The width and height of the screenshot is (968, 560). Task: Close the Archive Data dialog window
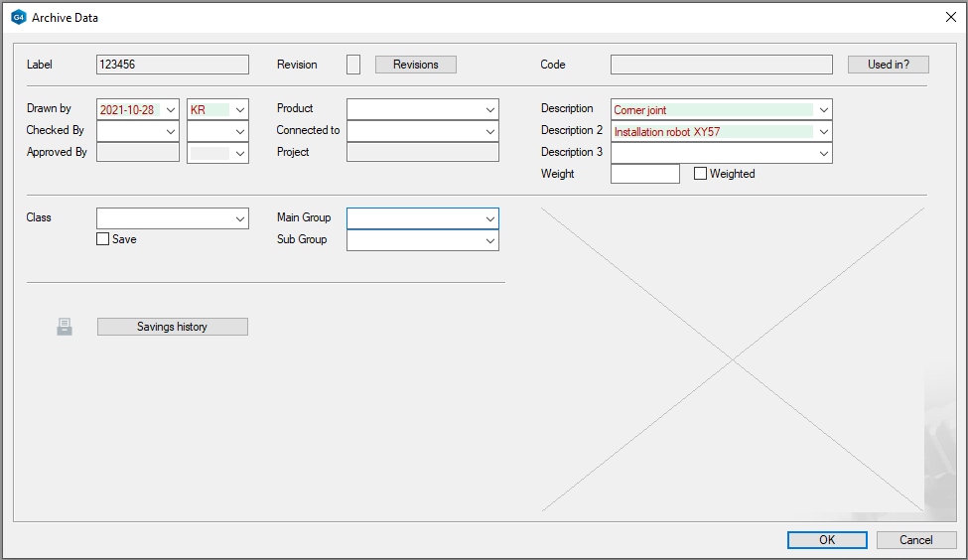pos(950,17)
